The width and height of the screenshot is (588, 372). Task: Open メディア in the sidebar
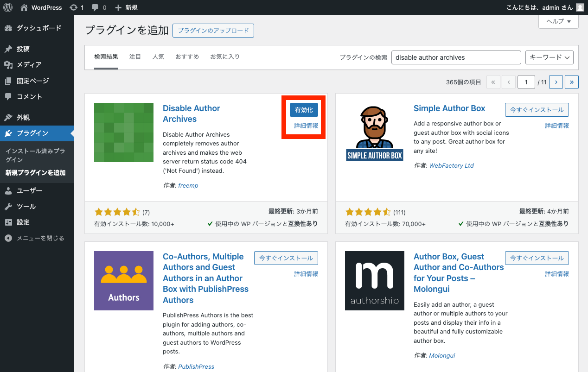[x=37, y=65]
